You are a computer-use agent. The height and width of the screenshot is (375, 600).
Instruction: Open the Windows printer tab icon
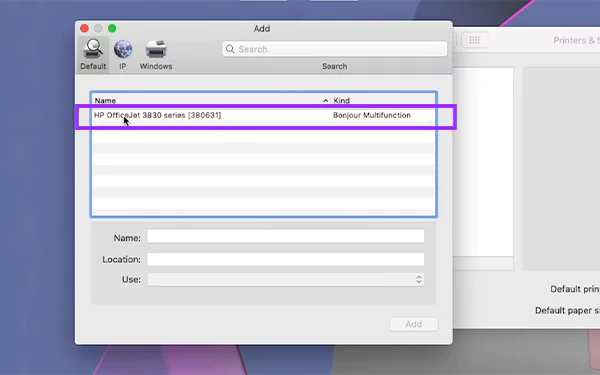coord(156,49)
